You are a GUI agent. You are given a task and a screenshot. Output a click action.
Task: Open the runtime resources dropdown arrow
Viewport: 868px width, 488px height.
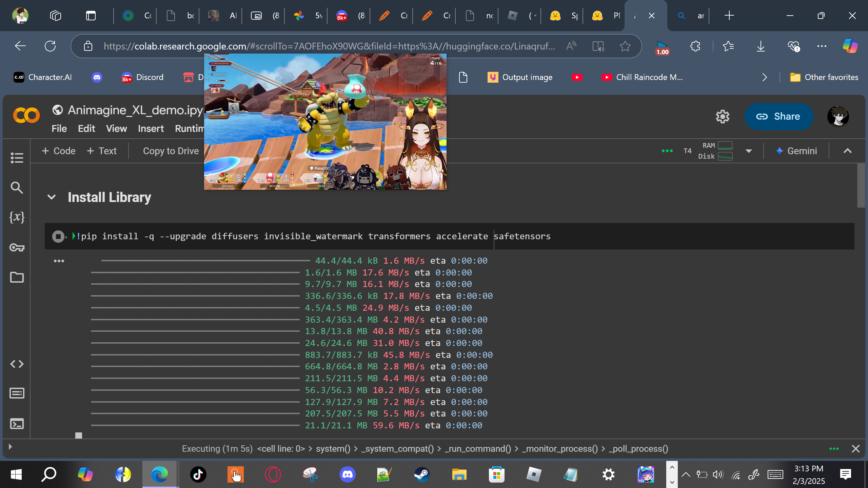click(749, 151)
